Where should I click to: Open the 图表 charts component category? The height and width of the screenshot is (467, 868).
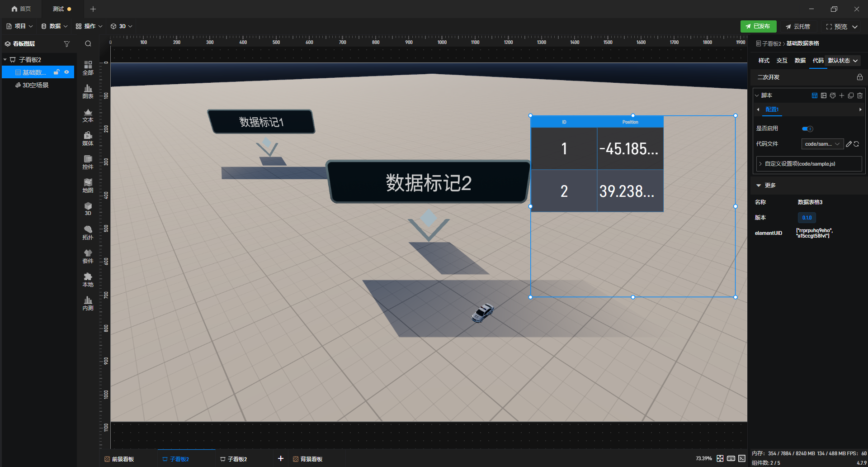(x=88, y=91)
